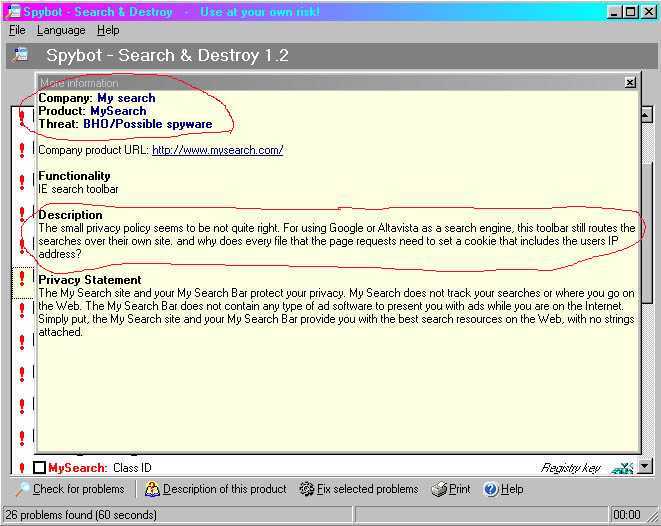Click the Privacy Statement heading
This screenshot has height=526, width=661.
90,280
